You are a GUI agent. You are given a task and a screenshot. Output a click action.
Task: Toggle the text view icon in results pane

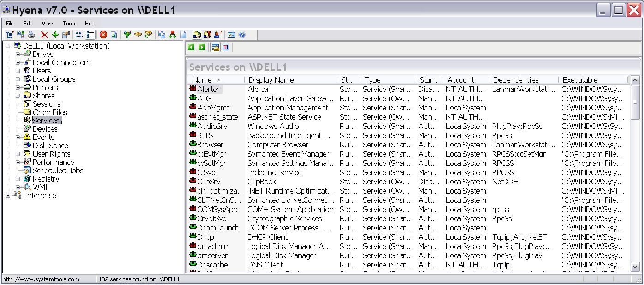[x=226, y=47]
